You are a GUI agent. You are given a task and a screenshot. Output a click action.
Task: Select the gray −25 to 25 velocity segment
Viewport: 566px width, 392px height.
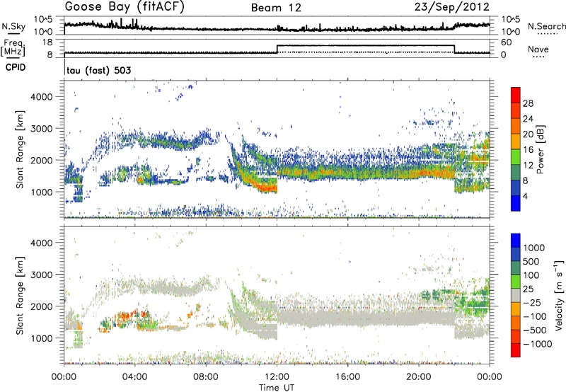coord(516,295)
